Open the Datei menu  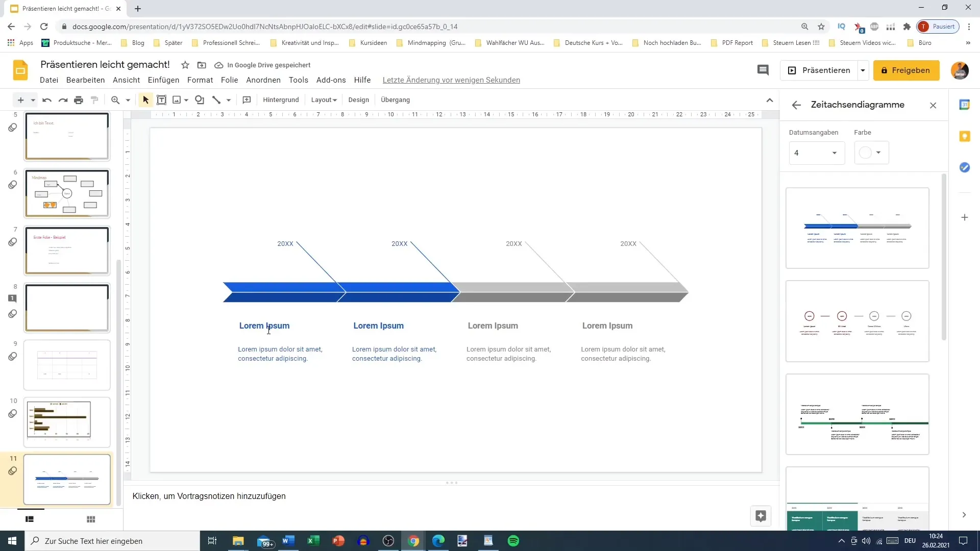point(49,80)
